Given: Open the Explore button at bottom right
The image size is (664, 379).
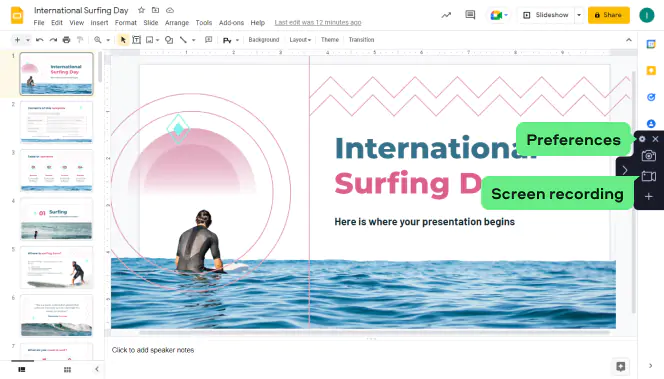Looking at the screenshot, I should [621, 367].
